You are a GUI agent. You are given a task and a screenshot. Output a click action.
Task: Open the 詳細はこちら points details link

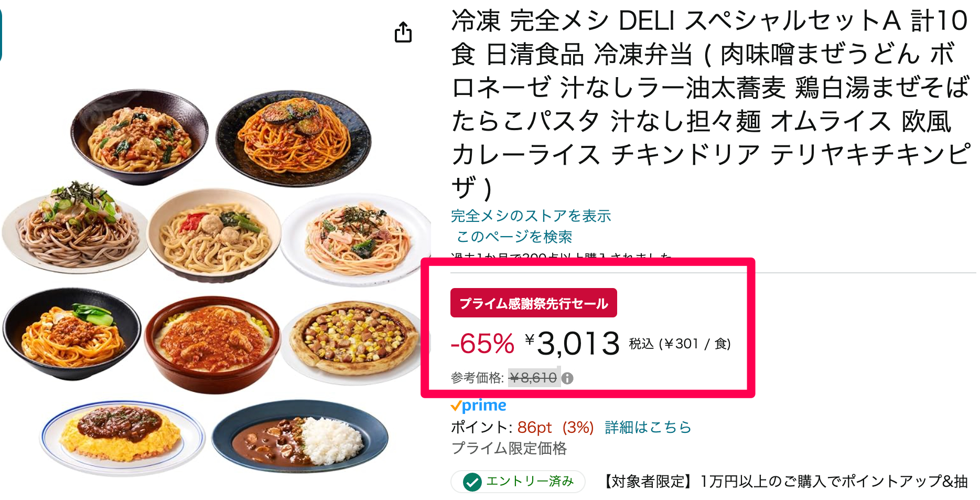click(x=648, y=427)
